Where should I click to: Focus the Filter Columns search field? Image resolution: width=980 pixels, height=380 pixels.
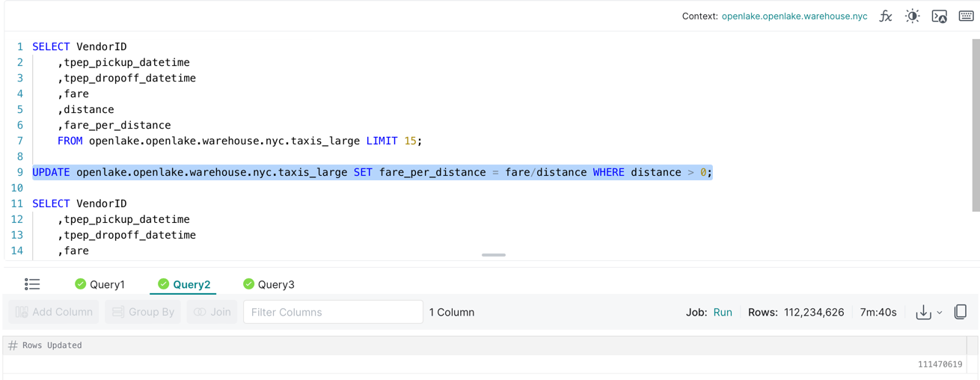(333, 312)
